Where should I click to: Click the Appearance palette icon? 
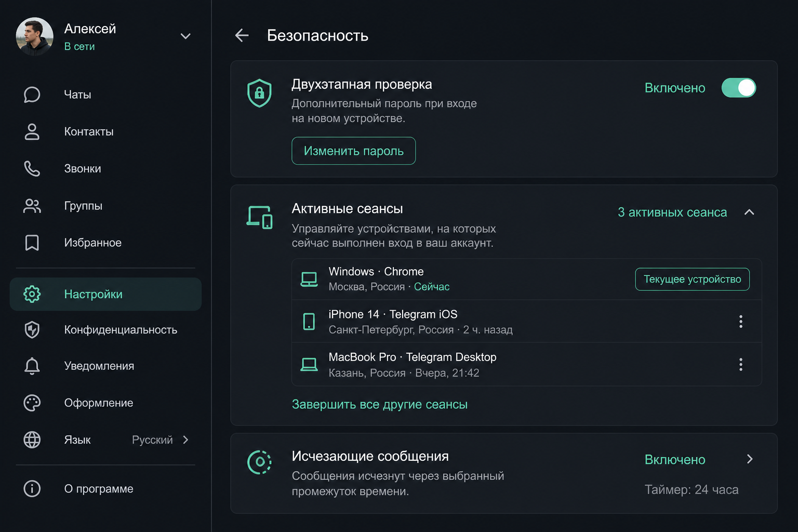(x=32, y=403)
